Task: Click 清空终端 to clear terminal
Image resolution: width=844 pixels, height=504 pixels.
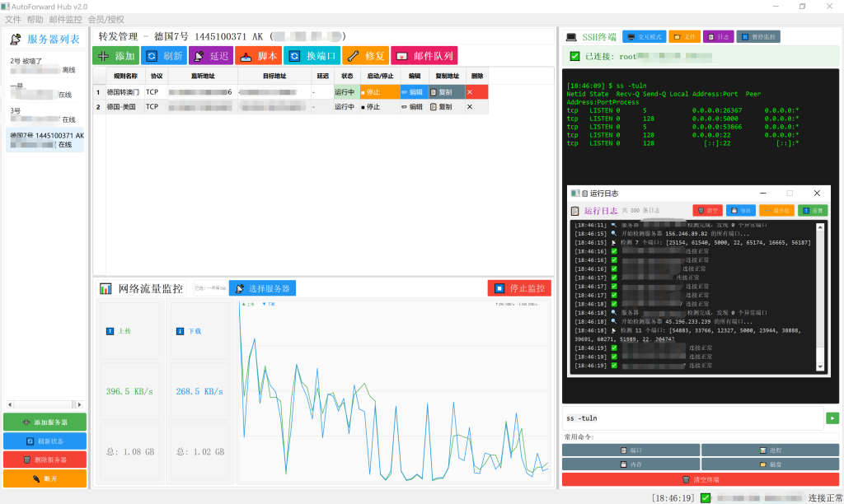Action: pyautogui.click(x=701, y=479)
